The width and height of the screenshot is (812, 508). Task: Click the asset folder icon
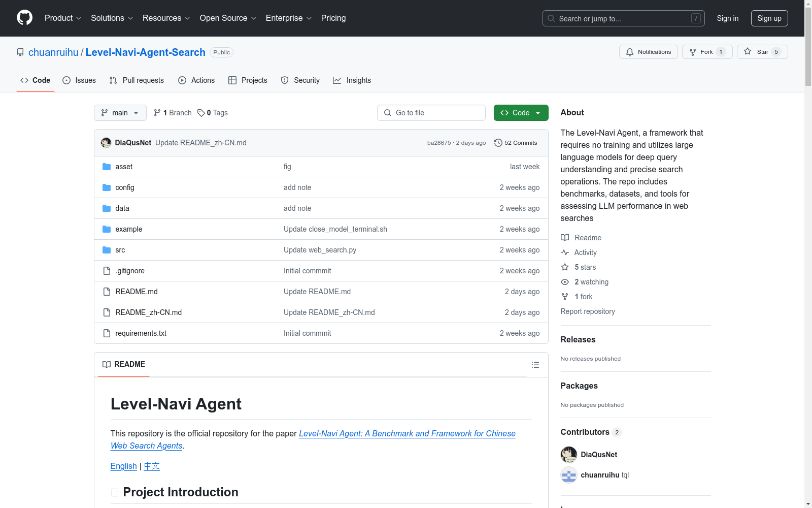[x=107, y=167]
